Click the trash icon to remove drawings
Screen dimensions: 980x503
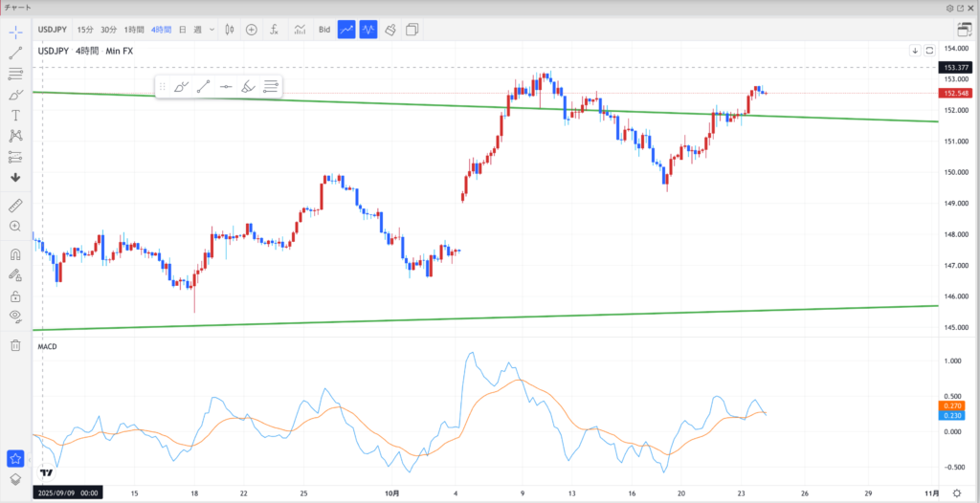point(15,345)
